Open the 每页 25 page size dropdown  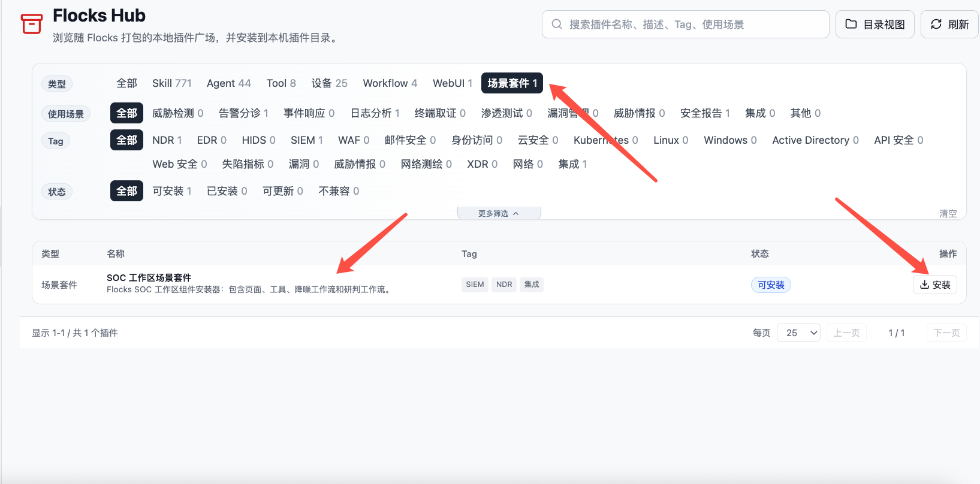[799, 332]
